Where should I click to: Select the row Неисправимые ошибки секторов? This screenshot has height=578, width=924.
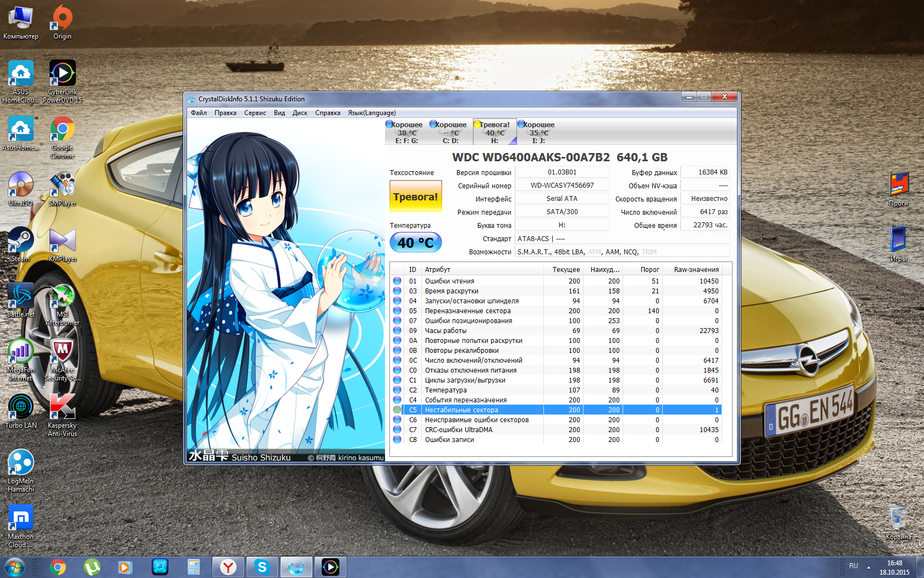point(555,420)
